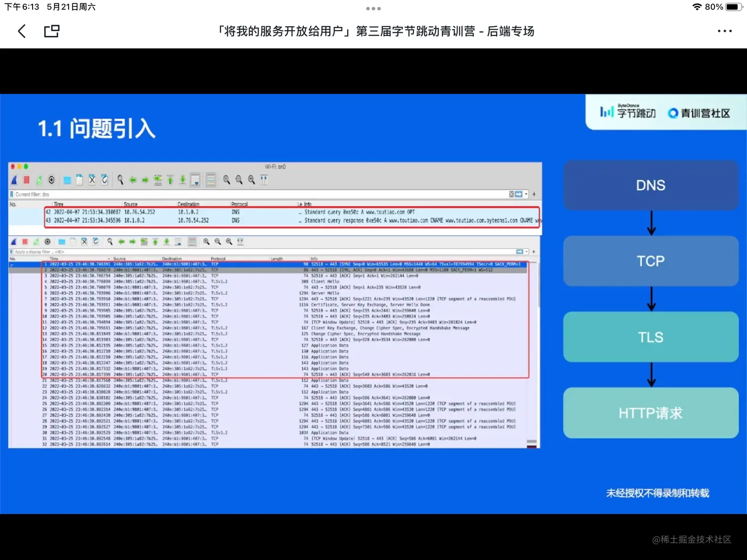Viewport: 747px width, 560px height.
Task: Click the green restart-capture icon in upper Wireshark toolbar
Action: [x=39, y=180]
